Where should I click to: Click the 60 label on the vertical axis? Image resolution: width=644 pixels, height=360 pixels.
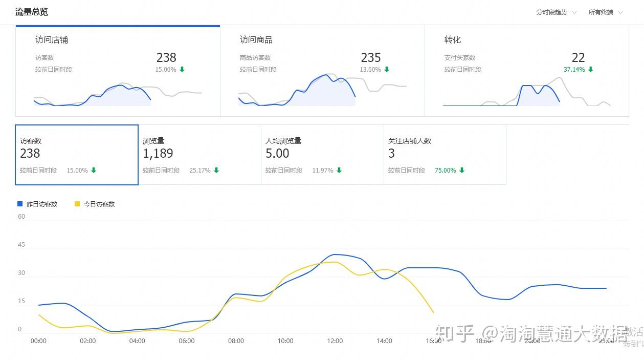click(x=21, y=217)
